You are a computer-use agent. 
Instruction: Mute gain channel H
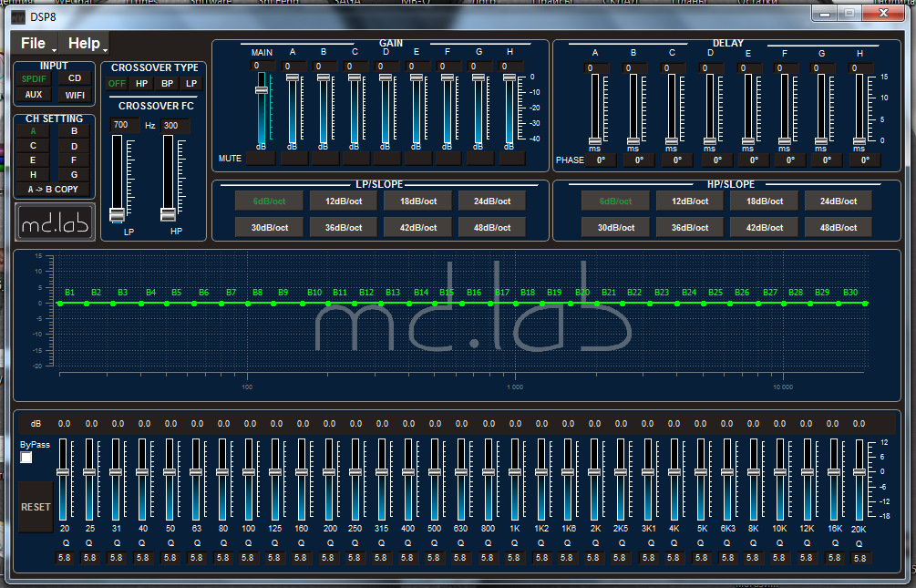click(512, 159)
